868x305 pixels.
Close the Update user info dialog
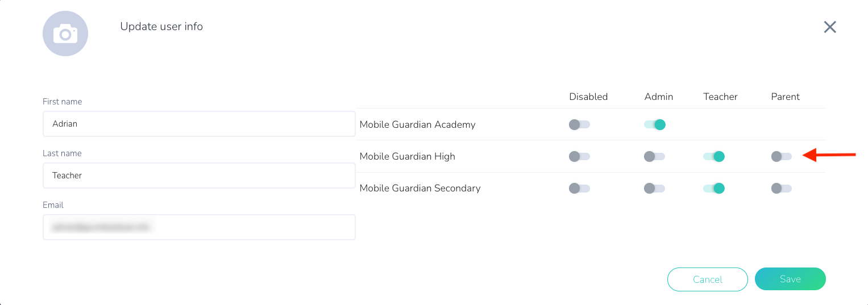pos(830,27)
